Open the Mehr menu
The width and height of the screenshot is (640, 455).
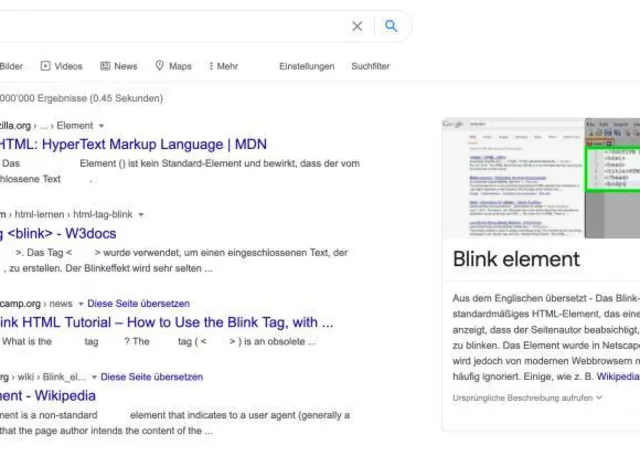pos(223,66)
